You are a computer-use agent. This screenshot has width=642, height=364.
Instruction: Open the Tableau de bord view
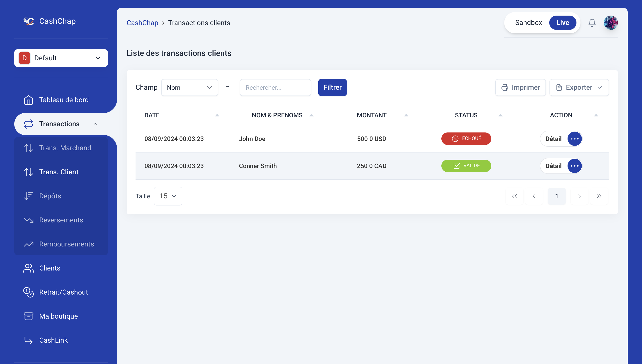(64, 100)
